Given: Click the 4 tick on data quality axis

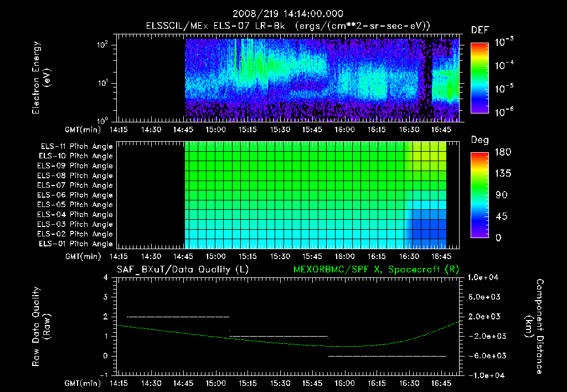Looking at the screenshot, I should 106,277.
